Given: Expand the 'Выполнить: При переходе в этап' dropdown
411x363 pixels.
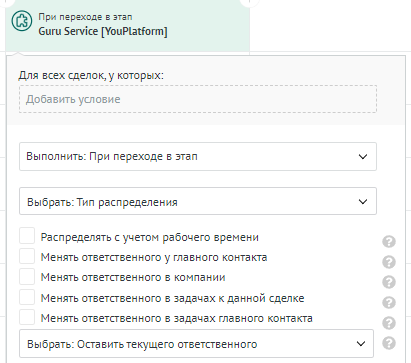Looking at the screenshot, I should 198,157.
